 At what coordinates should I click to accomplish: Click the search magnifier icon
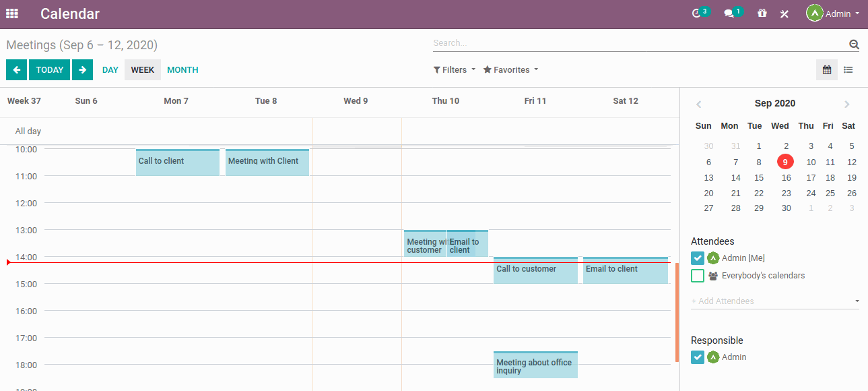coord(854,44)
